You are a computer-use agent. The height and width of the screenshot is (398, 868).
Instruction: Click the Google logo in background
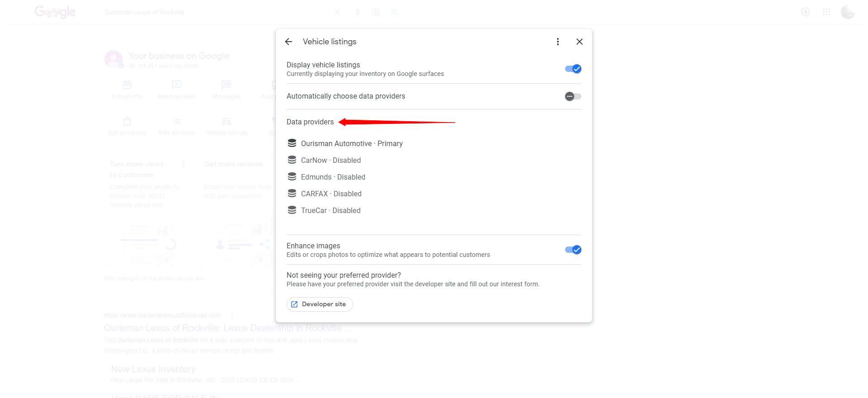click(x=55, y=12)
